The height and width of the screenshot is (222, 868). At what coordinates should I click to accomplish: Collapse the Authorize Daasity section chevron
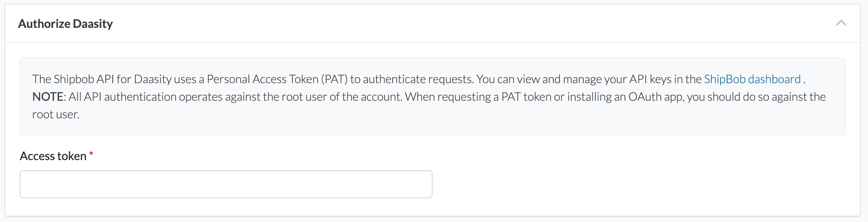pyautogui.click(x=841, y=23)
